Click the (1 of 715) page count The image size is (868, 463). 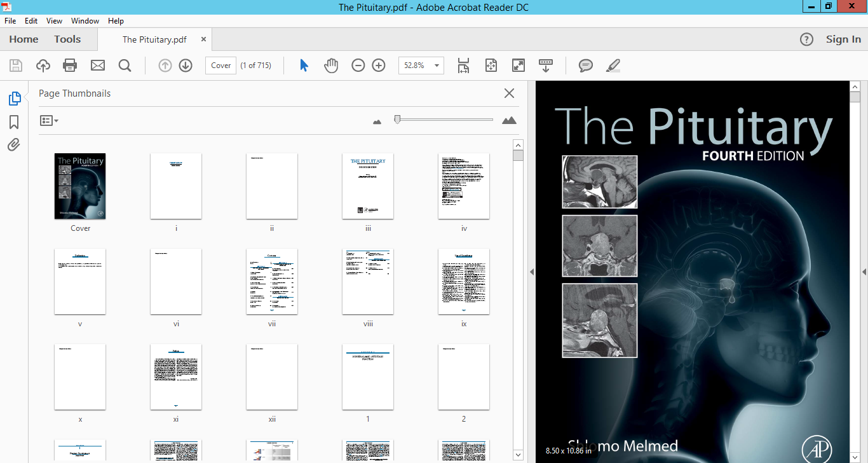tap(256, 66)
